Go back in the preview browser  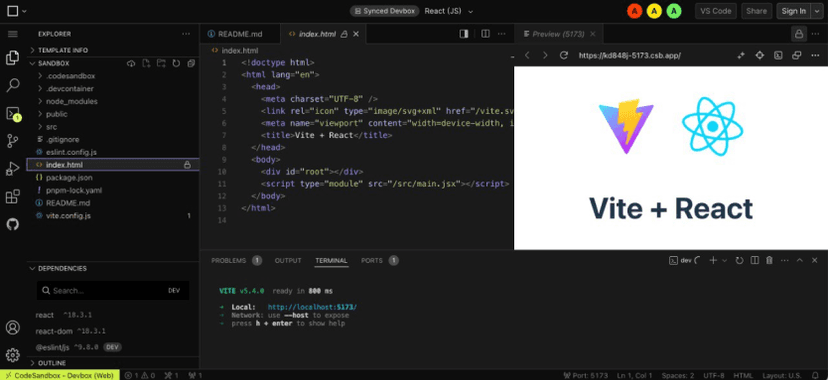(526, 55)
